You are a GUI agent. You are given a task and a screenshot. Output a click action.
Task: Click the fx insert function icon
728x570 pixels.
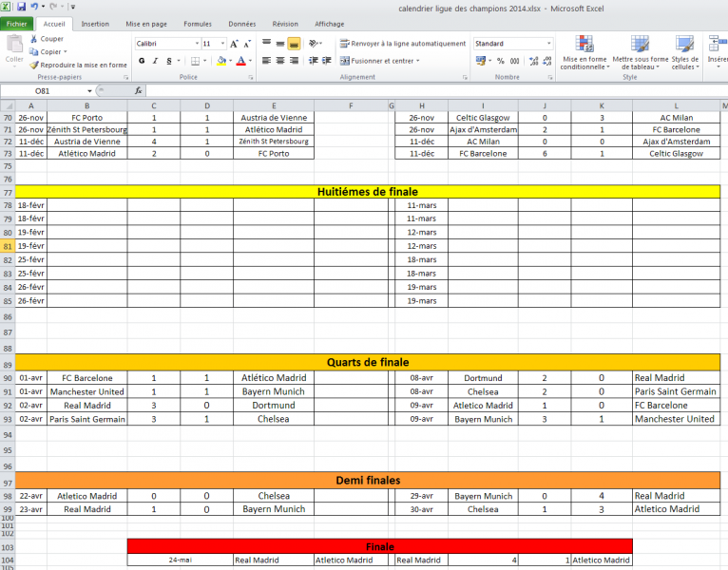pos(139,91)
